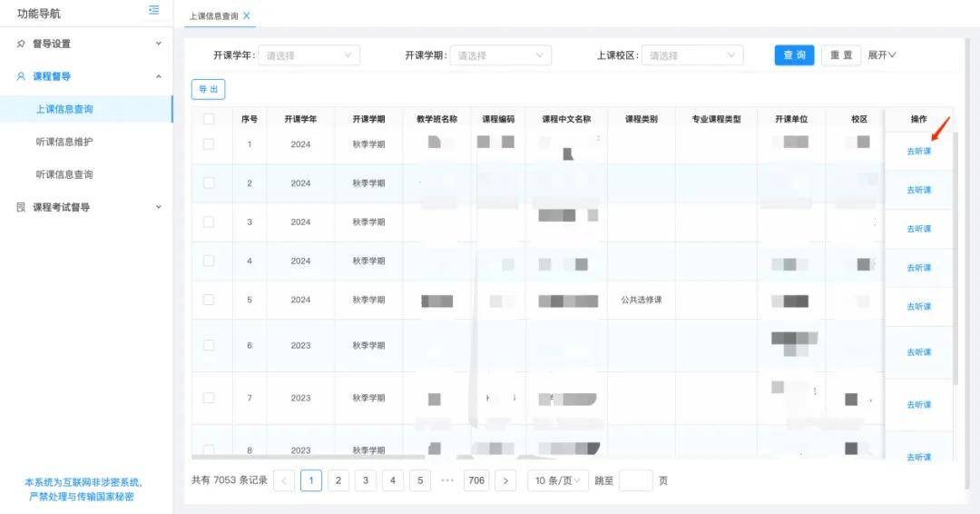Click the document icon beside 课程考试督导
The image size is (980, 514).
(x=21, y=207)
